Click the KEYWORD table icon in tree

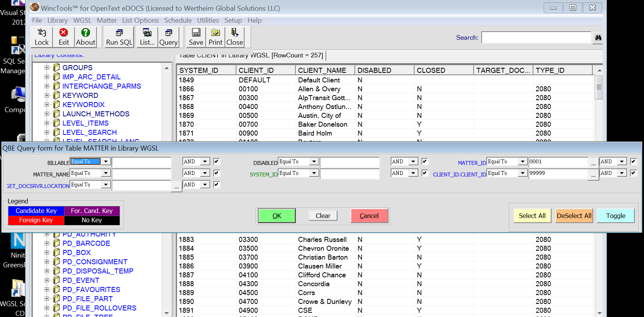[57, 95]
